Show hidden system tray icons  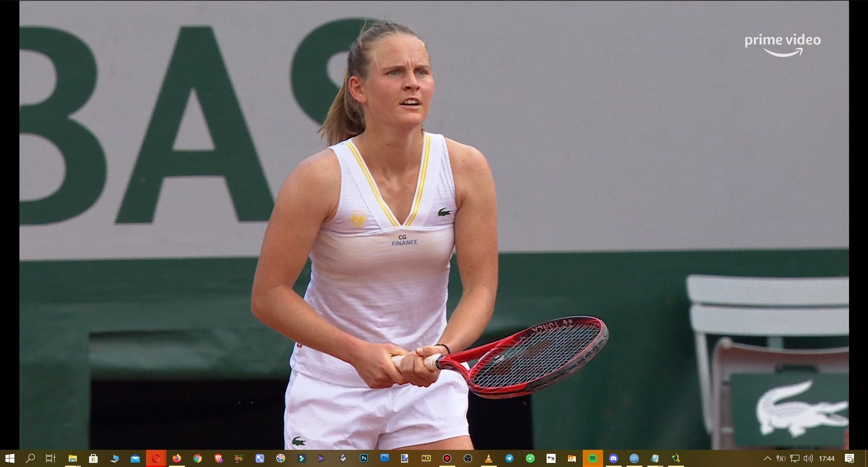(x=767, y=458)
